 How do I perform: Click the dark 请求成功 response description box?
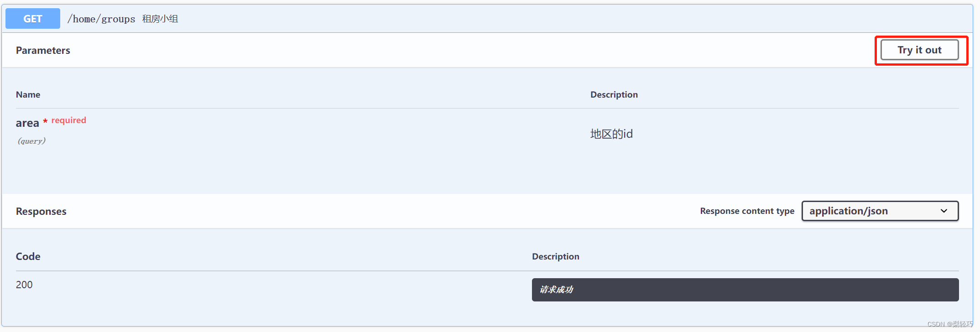[745, 290]
